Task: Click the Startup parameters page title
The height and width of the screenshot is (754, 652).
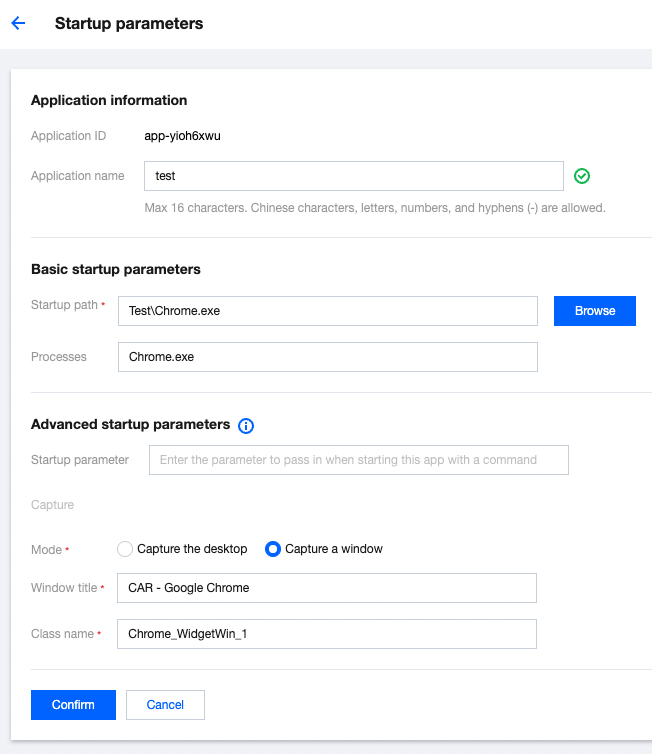Action: [x=129, y=23]
